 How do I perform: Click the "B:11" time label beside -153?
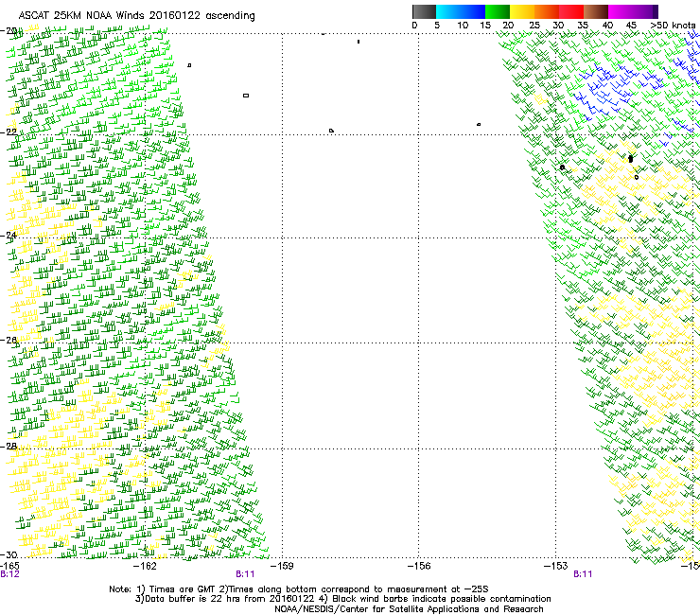pos(583,574)
